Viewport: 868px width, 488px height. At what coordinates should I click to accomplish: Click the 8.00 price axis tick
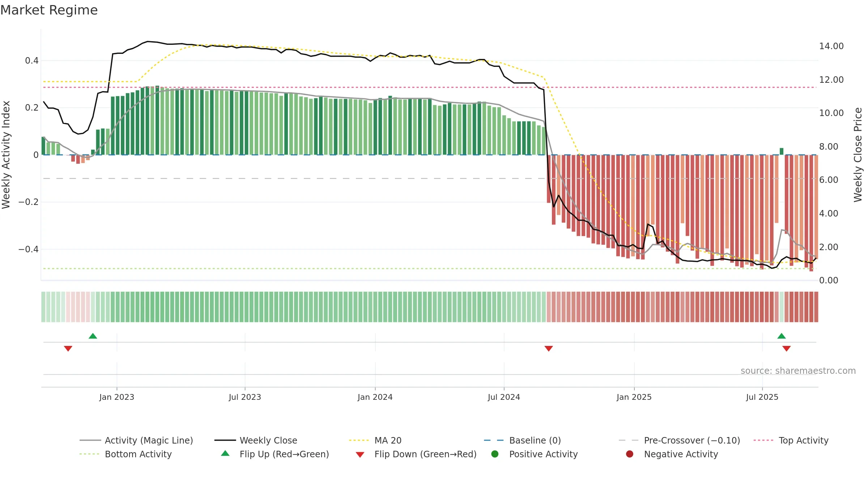pos(829,146)
